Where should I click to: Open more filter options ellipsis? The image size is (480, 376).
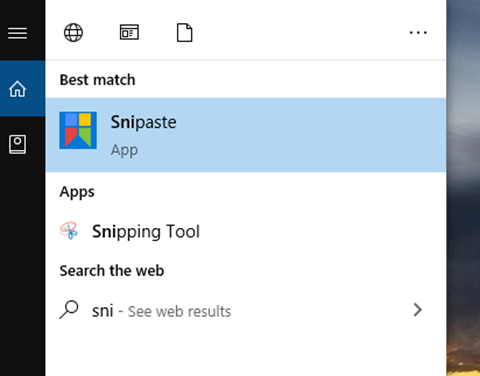(418, 32)
